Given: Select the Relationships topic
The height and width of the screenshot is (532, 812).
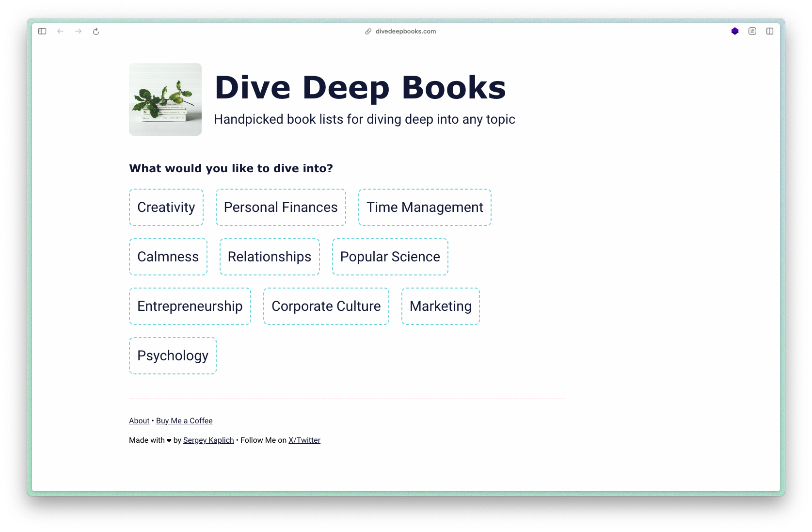Looking at the screenshot, I should click(x=270, y=257).
